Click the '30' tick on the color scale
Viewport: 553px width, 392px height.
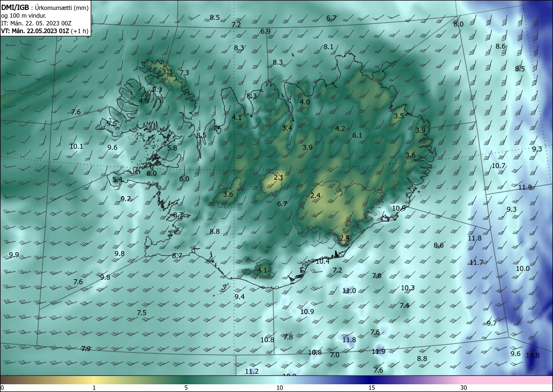(463, 388)
